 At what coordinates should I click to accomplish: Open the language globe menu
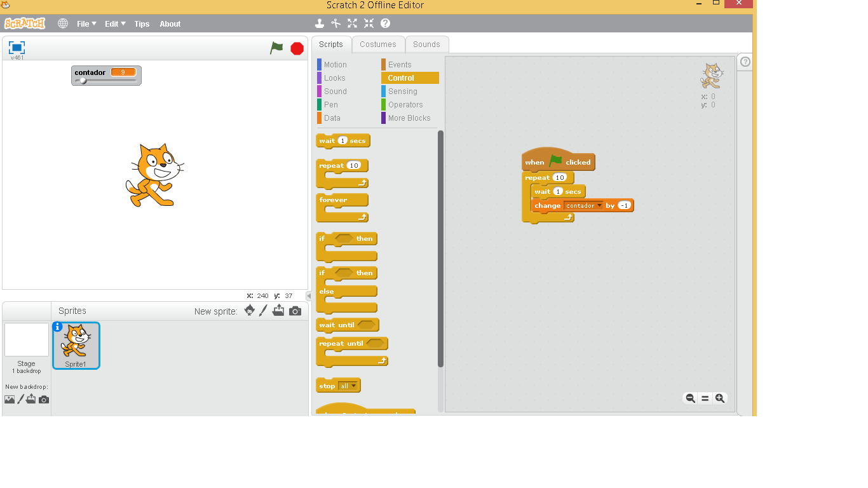click(x=63, y=24)
